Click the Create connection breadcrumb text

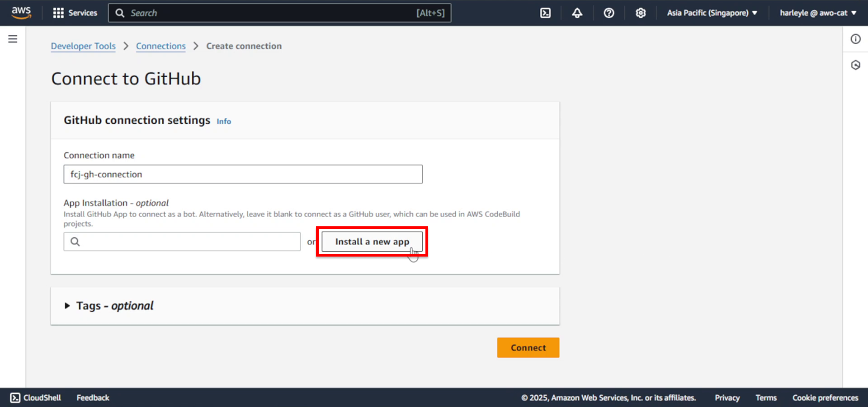click(244, 46)
